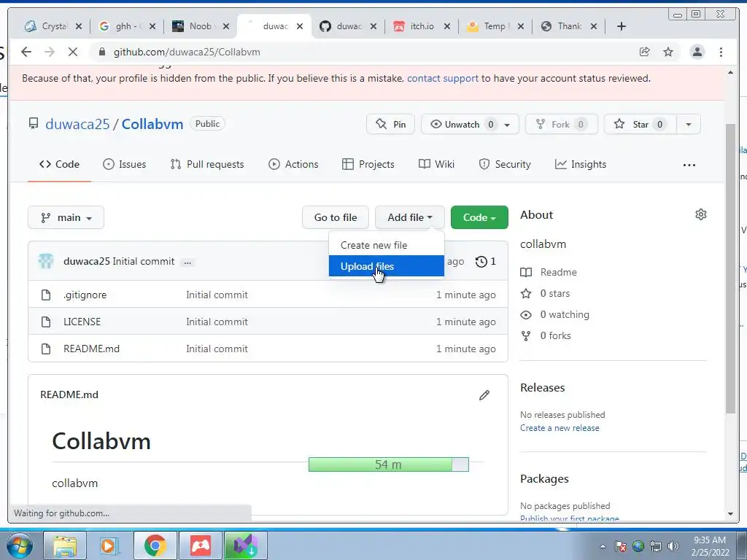This screenshot has width=747, height=560.
Task: Switch to the Noob browser tab
Action: pos(201,26)
